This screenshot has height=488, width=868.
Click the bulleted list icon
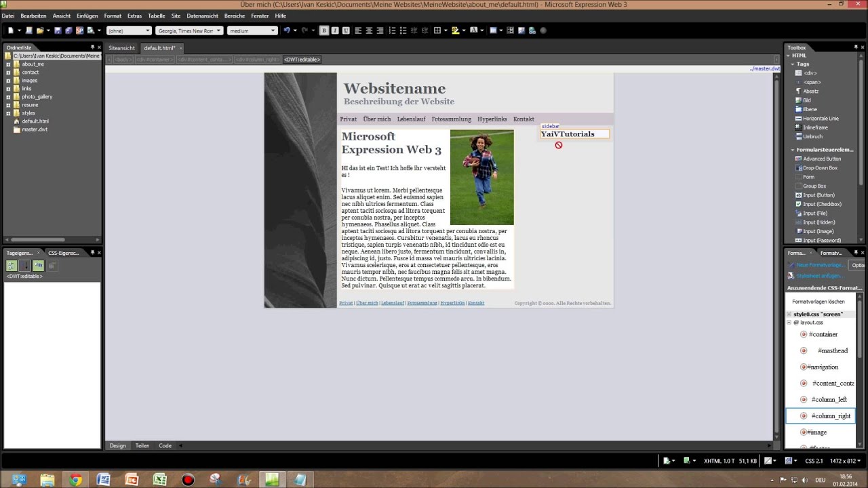tap(403, 30)
